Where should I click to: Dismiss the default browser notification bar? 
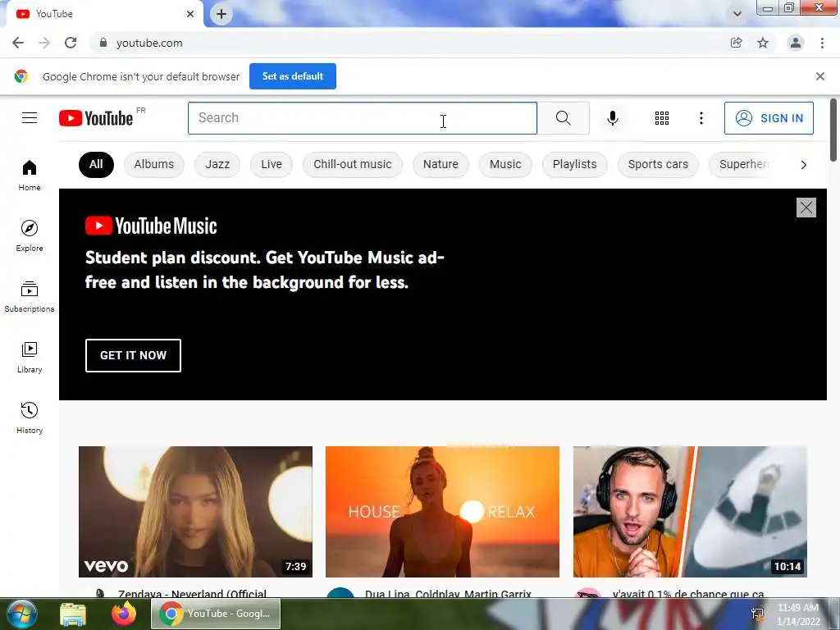point(820,76)
